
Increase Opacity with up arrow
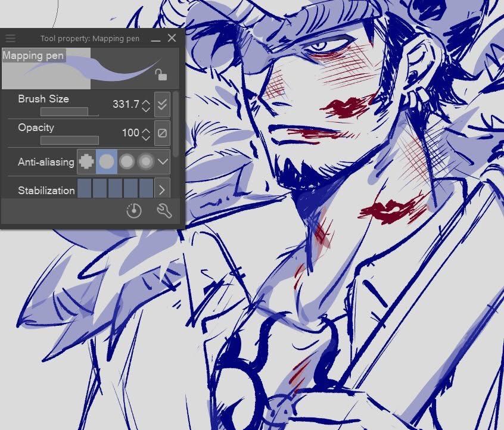click(x=146, y=130)
